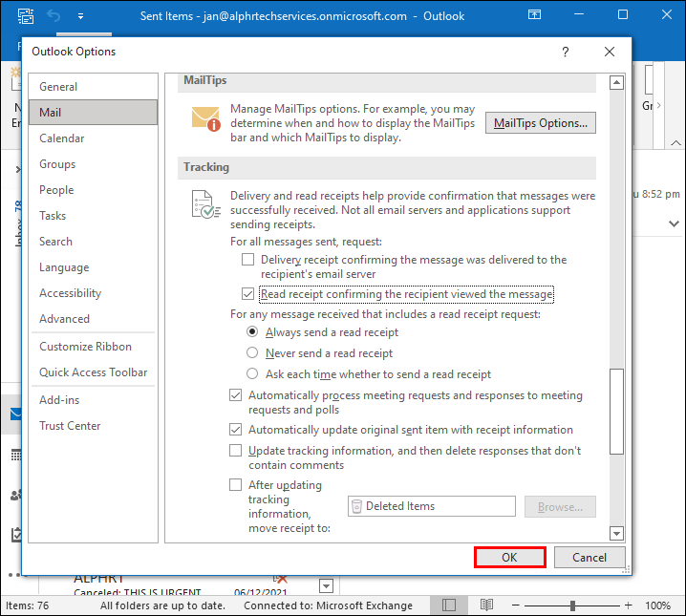The image size is (686, 616).
Task: Click the zoom in plus button
Action: (629, 605)
